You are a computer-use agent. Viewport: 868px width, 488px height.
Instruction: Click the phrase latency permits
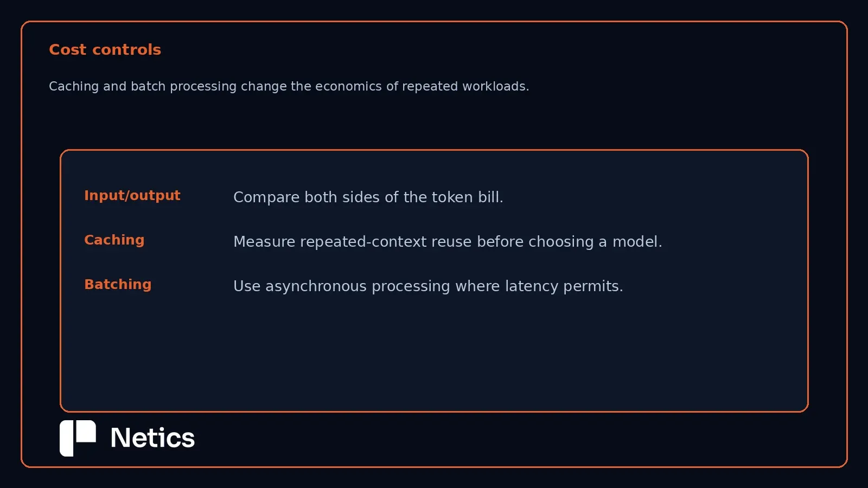pos(564,286)
